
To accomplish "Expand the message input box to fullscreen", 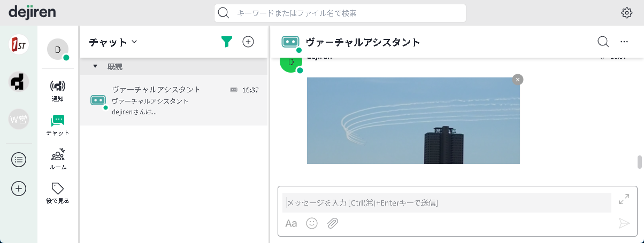I will (624, 199).
